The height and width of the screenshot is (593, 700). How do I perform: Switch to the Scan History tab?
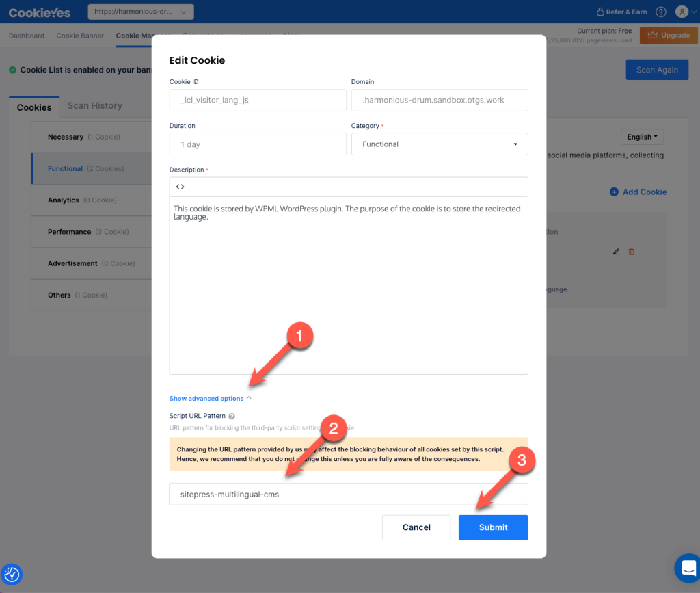[x=94, y=106]
